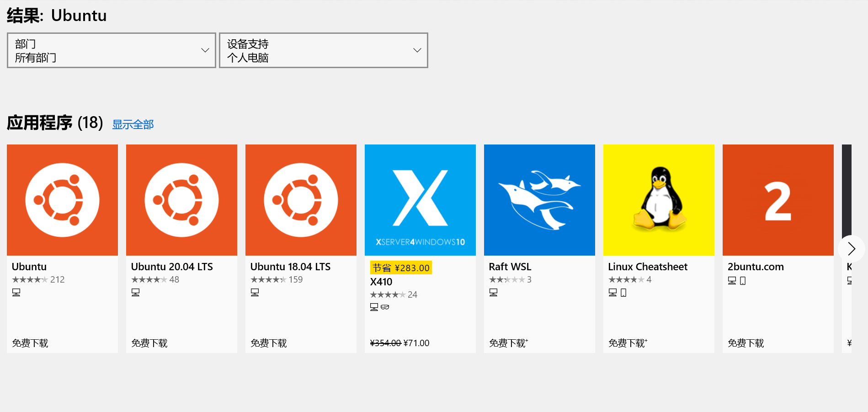Select the 2buntu.com title

tap(756, 267)
